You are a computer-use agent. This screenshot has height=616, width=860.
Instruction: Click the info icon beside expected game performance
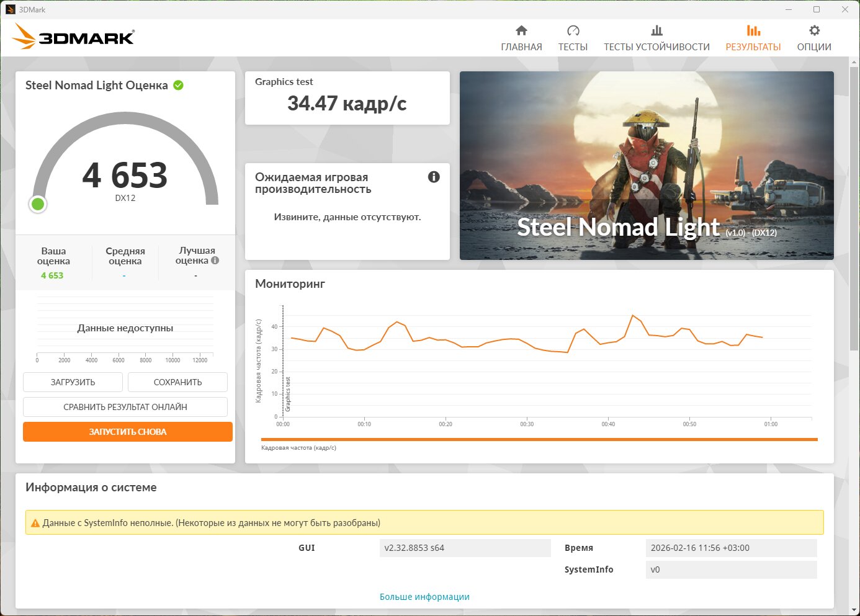click(x=434, y=177)
